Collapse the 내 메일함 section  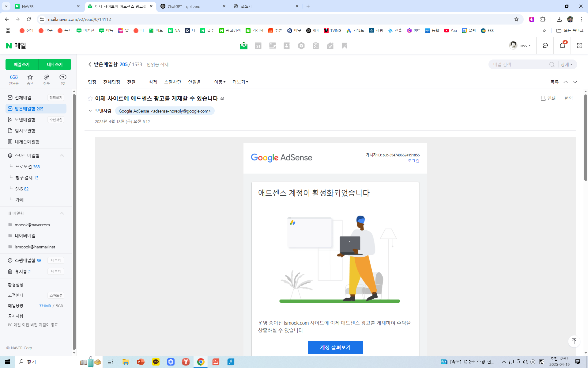click(62, 213)
